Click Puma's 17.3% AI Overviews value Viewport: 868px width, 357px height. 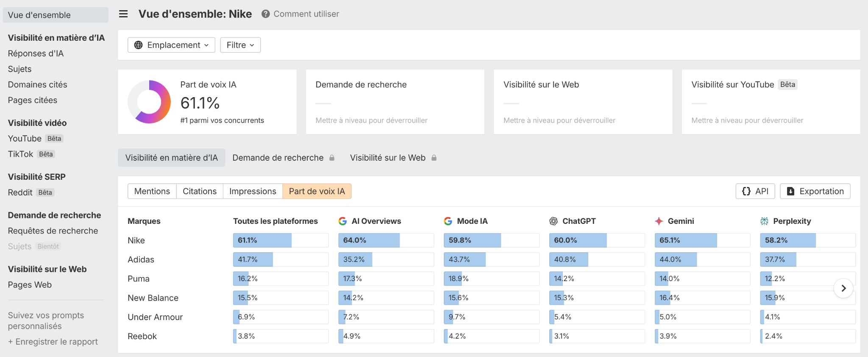[353, 279]
